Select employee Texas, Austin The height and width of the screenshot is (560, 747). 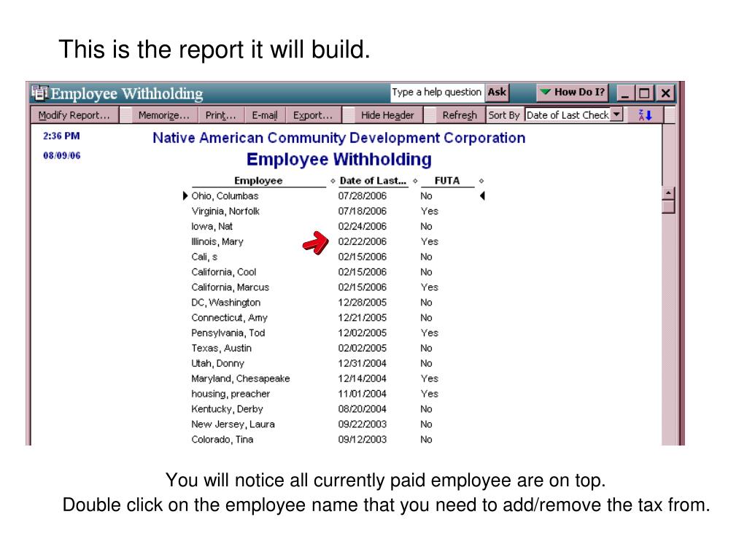(x=222, y=348)
